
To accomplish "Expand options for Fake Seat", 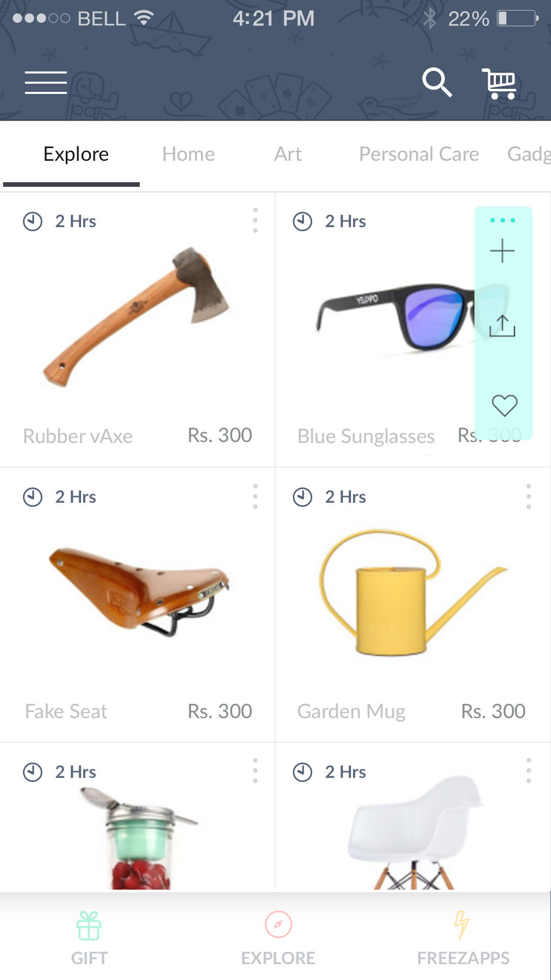I will (x=255, y=496).
